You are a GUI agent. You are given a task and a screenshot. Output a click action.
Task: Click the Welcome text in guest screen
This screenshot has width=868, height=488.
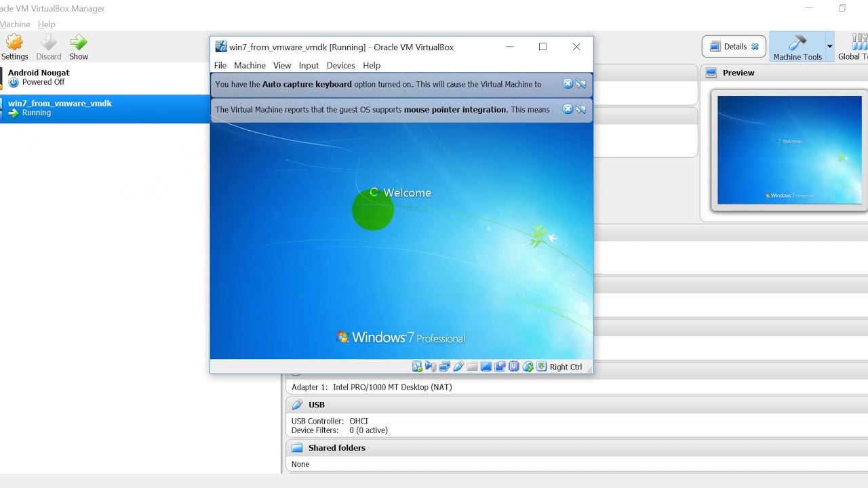tap(407, 193)
